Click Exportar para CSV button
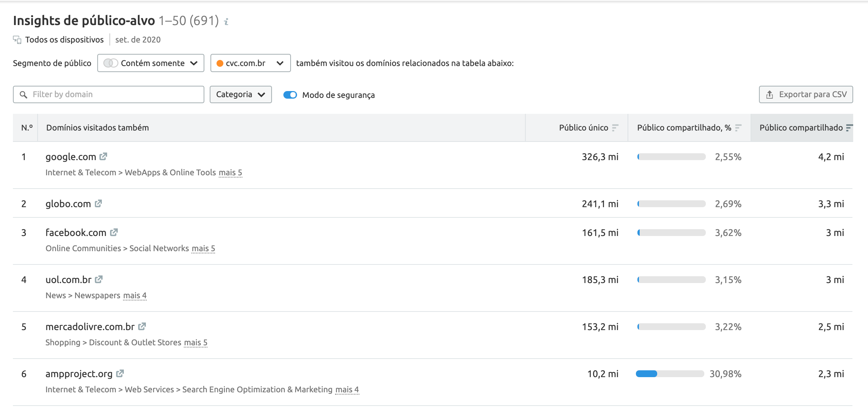 pyautogui.click(x=806, y=94)
